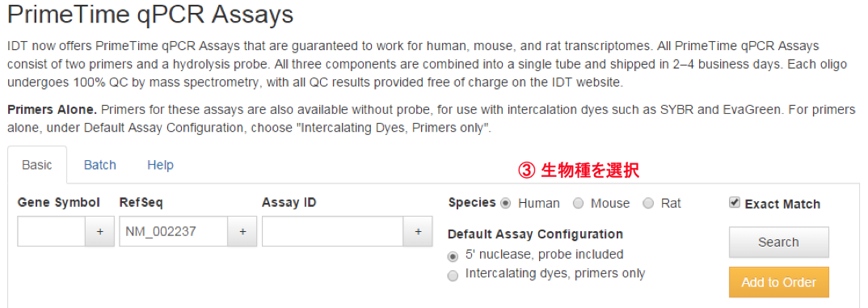Switch to the Batch tab
Viewport: 868px width, 308px height.
100,165
